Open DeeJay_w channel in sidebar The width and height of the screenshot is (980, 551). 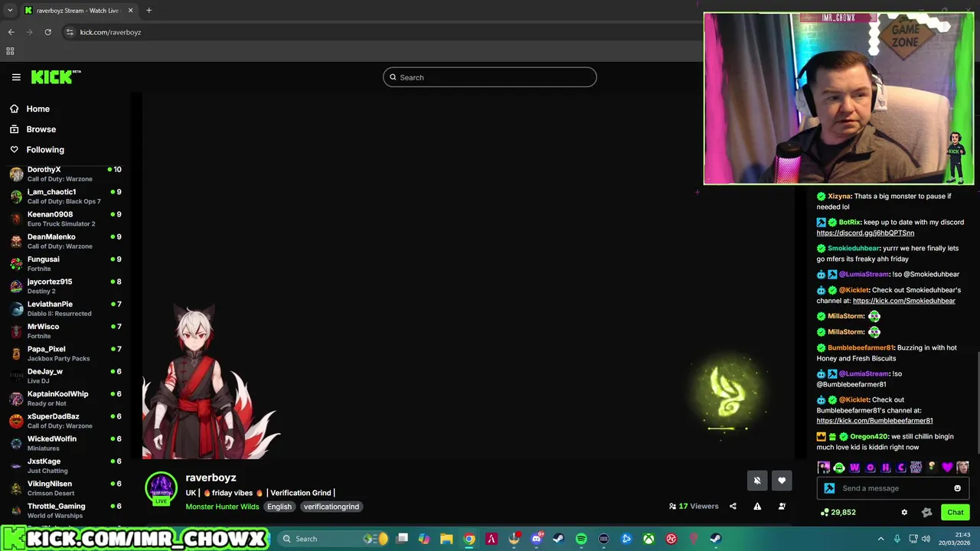(x=65, y=376)
